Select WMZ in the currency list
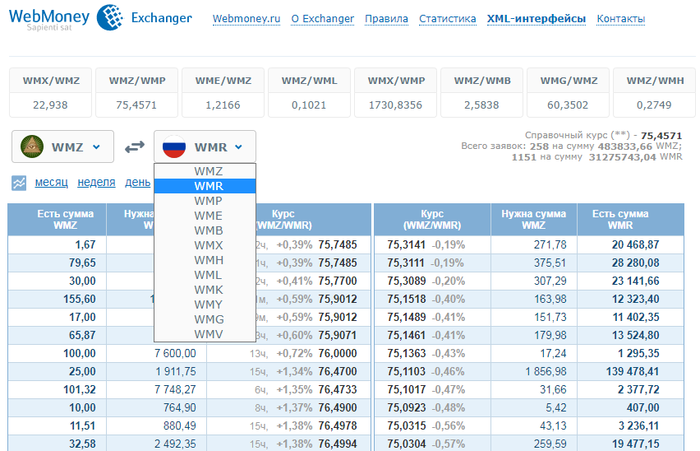 [205, 171]
